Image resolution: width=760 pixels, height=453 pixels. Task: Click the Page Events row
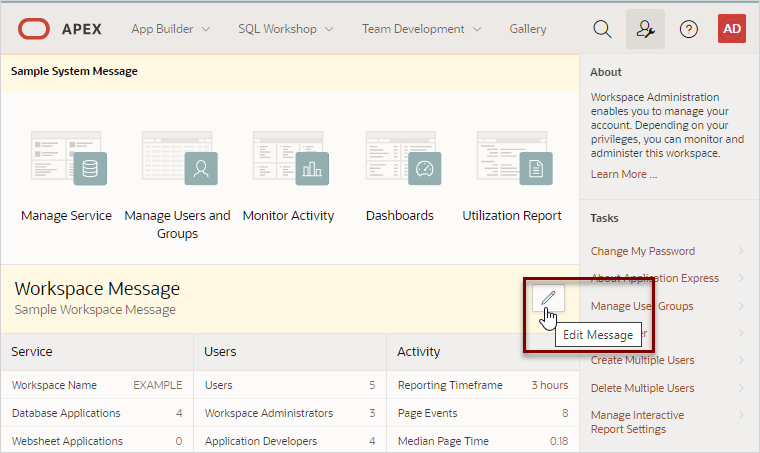483,413
